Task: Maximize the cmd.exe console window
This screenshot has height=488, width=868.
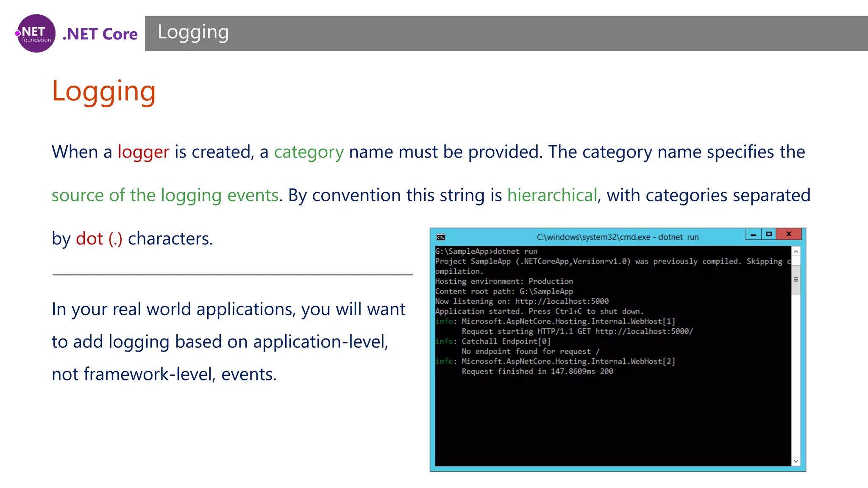Action: pyautogui.click(x=769, y=234)
